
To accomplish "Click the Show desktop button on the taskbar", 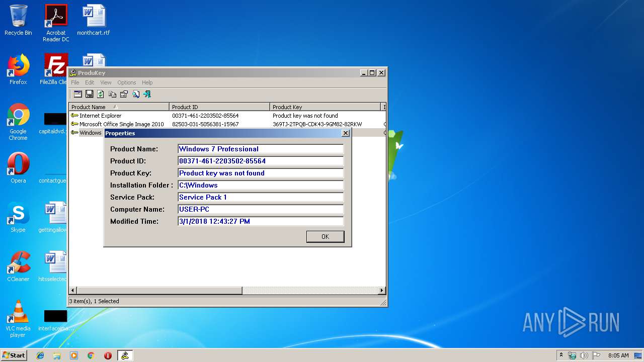I will tap(638, 355).
